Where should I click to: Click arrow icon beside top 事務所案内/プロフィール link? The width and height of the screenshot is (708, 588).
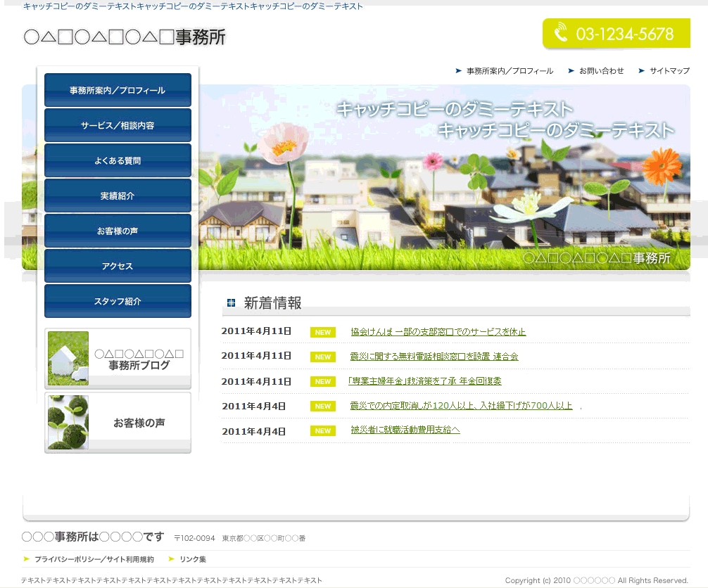click(458, 71)
